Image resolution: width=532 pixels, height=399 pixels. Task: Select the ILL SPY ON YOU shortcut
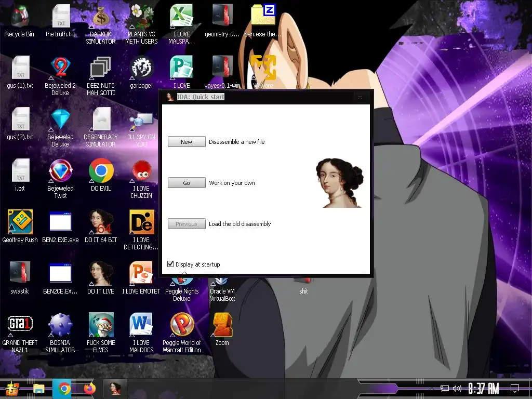coord(141,122)
